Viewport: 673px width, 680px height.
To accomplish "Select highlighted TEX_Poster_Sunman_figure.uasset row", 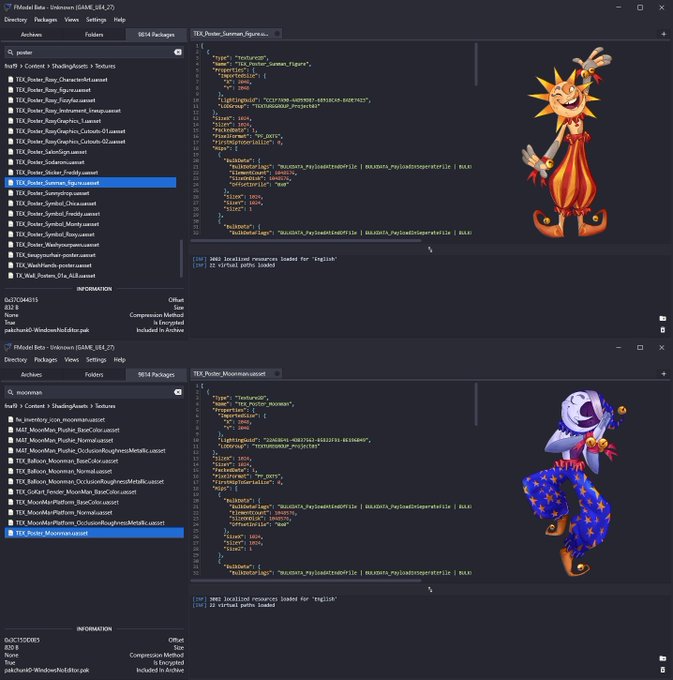I will point(90,183).
